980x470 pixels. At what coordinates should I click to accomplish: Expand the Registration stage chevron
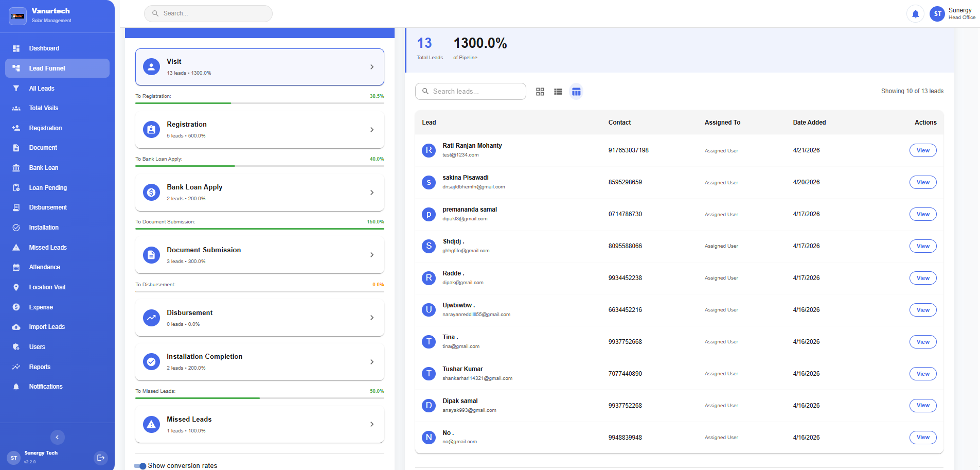coord(372,130)
